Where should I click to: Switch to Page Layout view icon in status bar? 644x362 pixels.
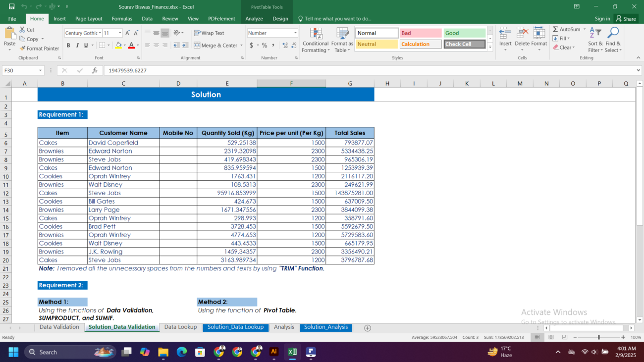[x=551, y=337]
